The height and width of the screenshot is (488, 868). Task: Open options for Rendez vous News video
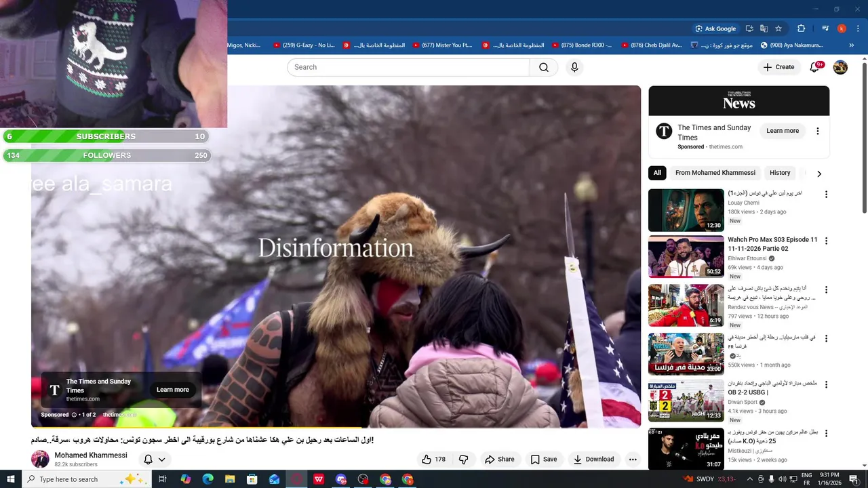[826, 289]
